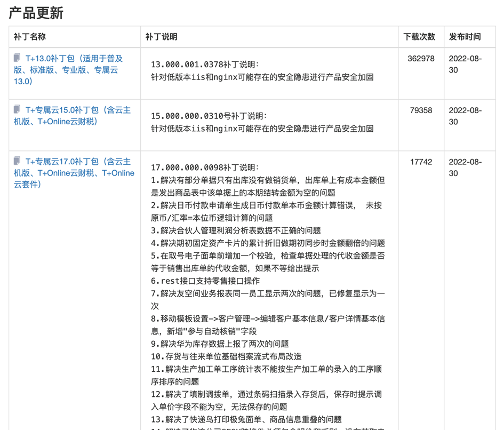Click the 补丁名称 column header

(29, 37)
